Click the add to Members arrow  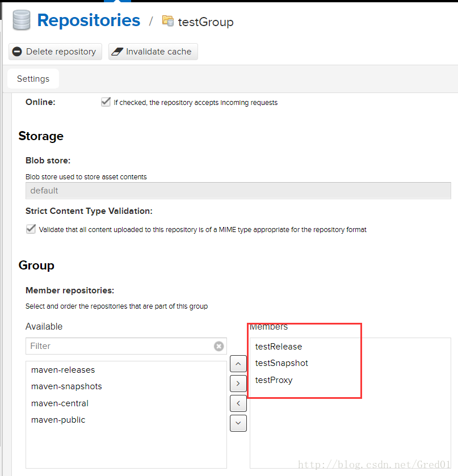tap(238, 384)
